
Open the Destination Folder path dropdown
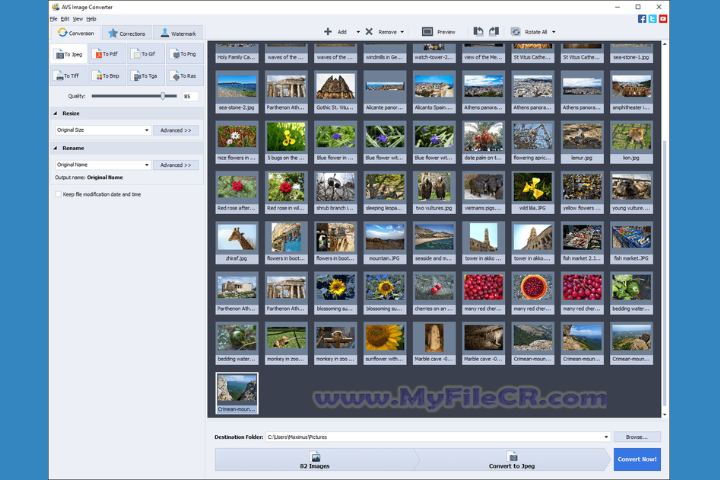[x=606, y=437]
